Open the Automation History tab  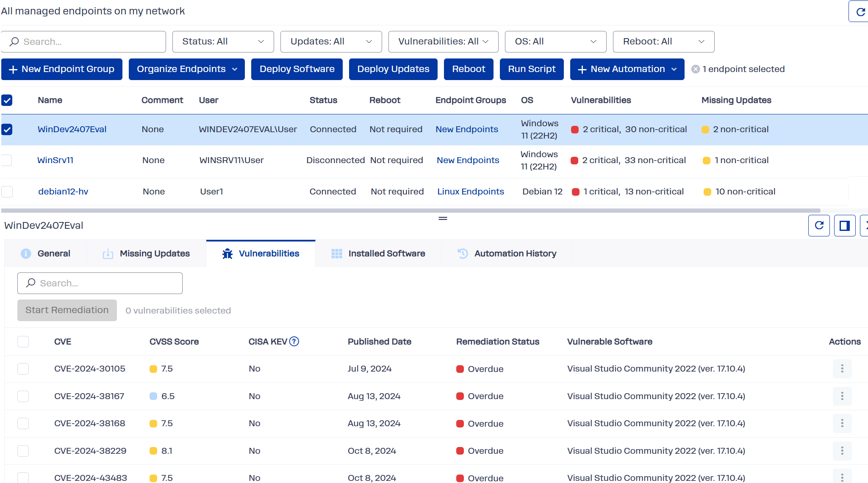[507, 253]
